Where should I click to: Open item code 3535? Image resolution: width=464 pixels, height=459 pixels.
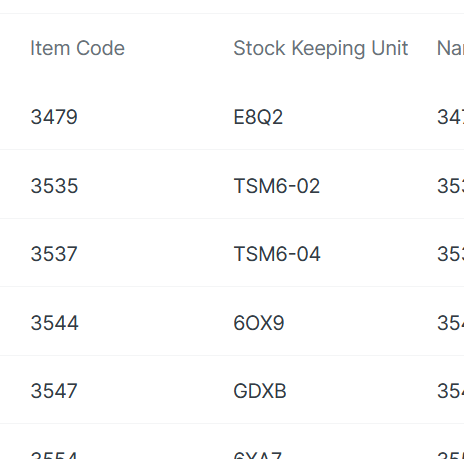(54, 186)
